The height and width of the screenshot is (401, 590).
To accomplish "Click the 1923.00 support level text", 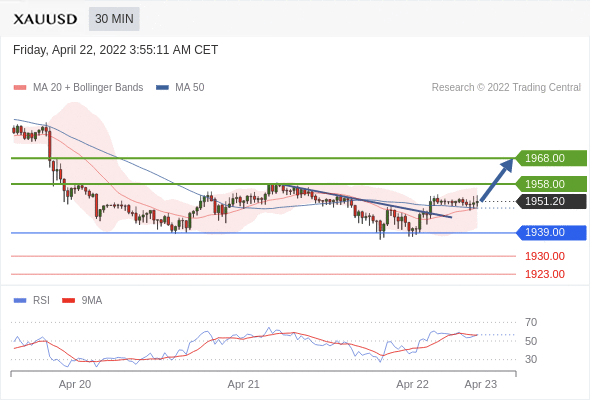I will click(545, 274).
